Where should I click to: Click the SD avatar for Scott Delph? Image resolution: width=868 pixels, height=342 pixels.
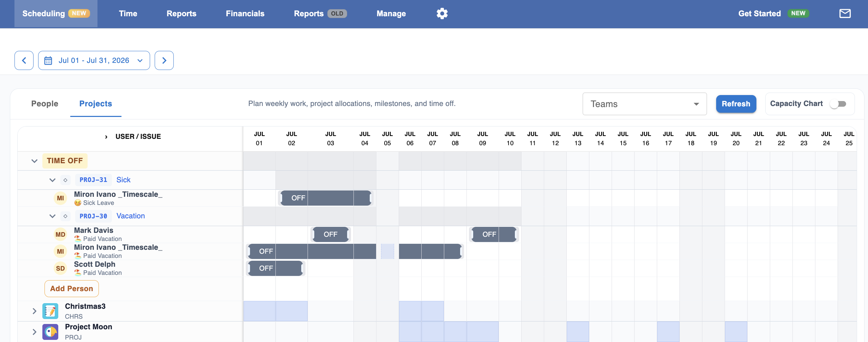click(60, 269)
